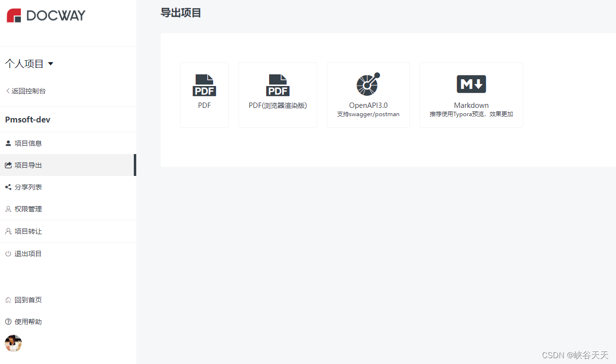Click the 使用帮助 question mark icon
Viewport: 616px width, 364px height.
coord(7,321)
